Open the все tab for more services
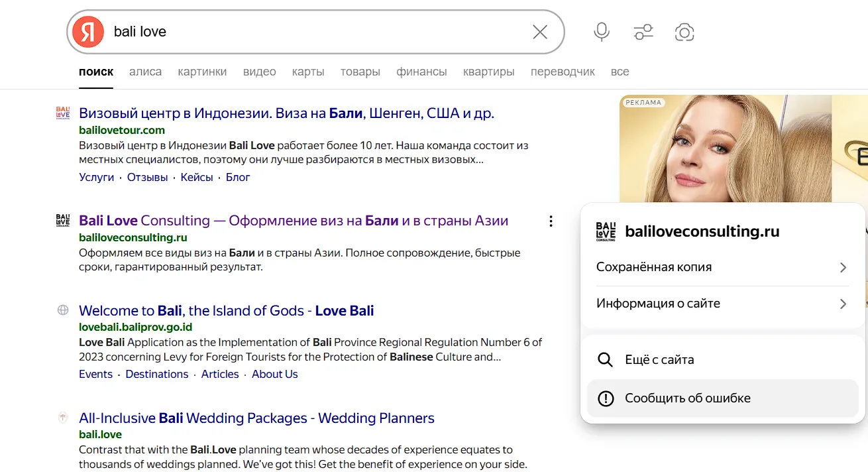Image resolution: width=868 pixels, height=472 pixels. tap(620, 72)
